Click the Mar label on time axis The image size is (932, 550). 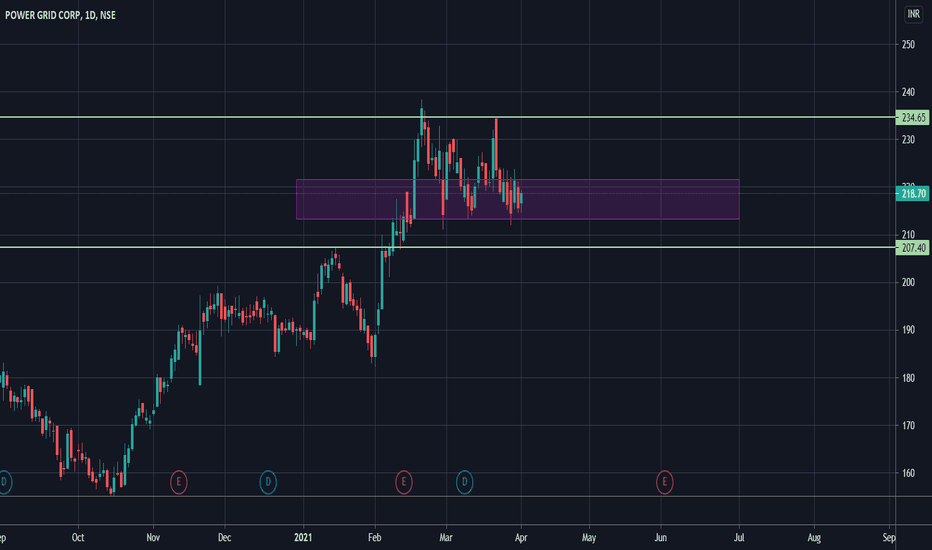click(x=446, y=538)
